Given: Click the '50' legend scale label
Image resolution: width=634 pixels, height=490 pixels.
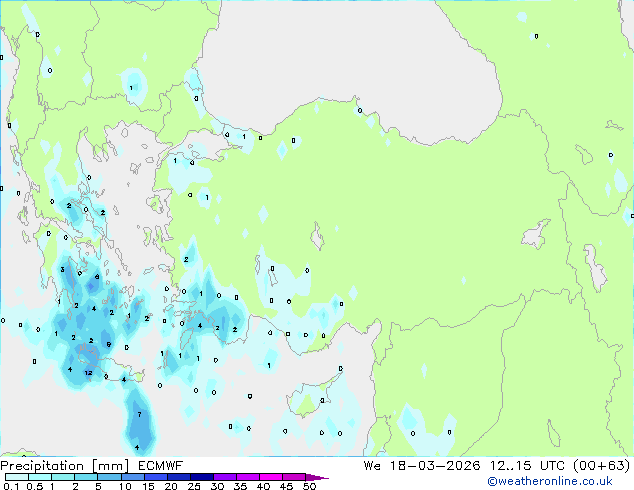Looking at the screenshot, I should (309, 486).
